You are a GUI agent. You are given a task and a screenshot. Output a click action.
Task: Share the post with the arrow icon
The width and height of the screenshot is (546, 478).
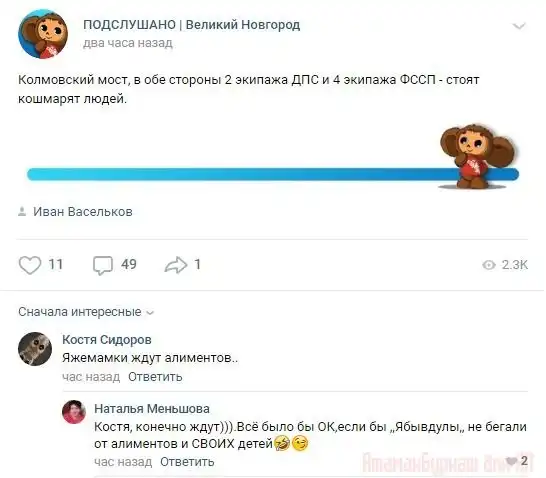pyautogui.click(x=176, y=265)
